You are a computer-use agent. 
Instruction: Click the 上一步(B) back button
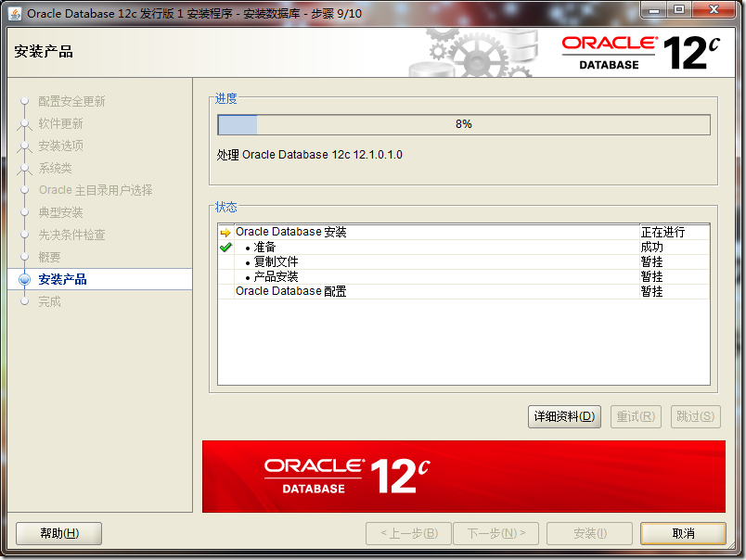pyautogui.click(x=409, y=533)
